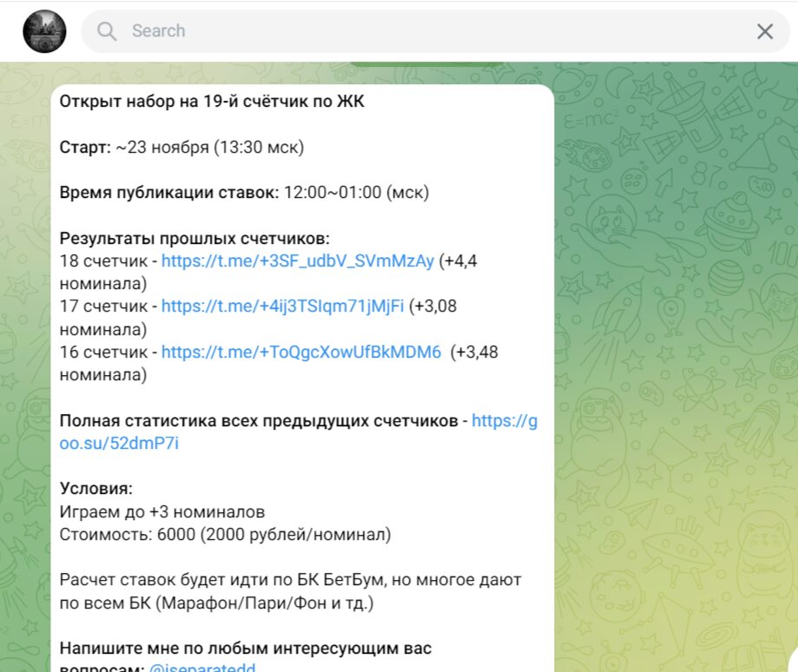798x672 pixels.
Task: Click 'Результаты прошлых счетчиков:' heading
Action: [195, 238]
